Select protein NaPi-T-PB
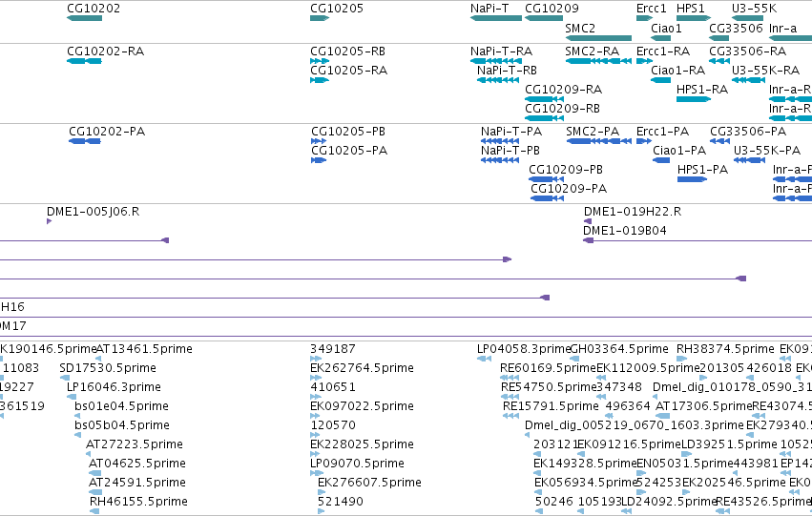The height and width of the screenshot is (516, 812). click(x=500, y=160)
